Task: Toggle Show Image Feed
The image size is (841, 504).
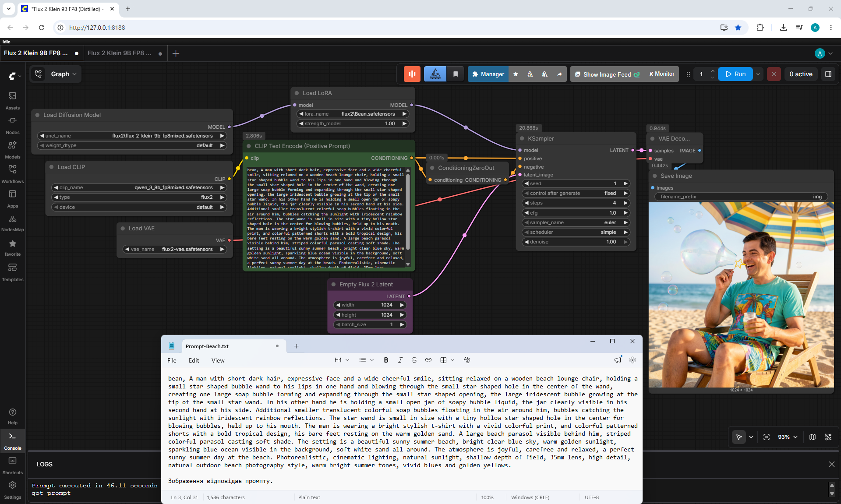Action: pyautogui.click(x=607, y=74)
